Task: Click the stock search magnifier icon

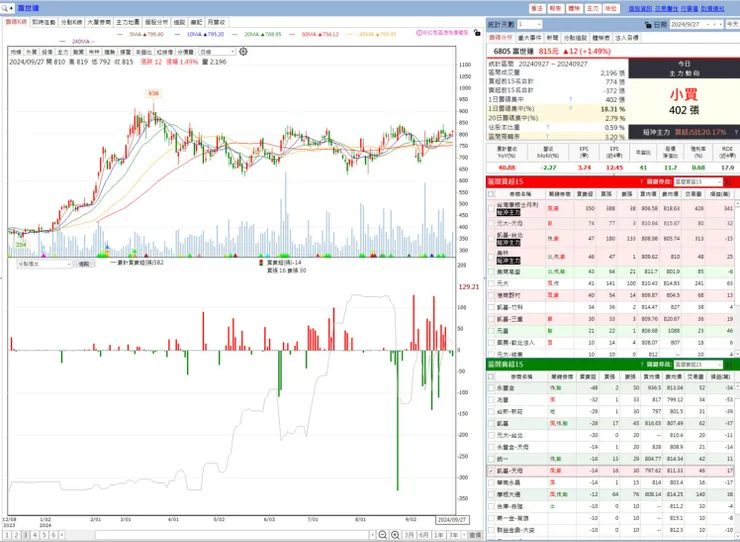Action: click(x=5, y=8)
